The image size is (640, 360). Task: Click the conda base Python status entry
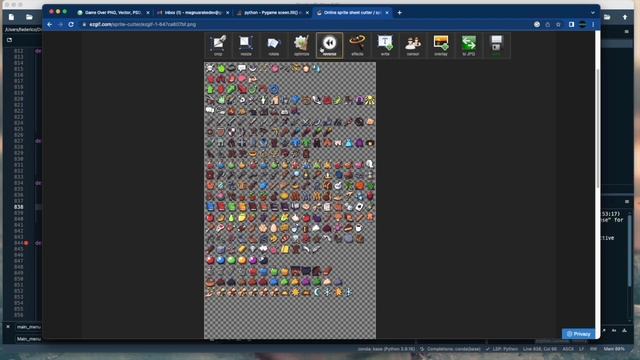pyautogui.click(x=386, y=349)
